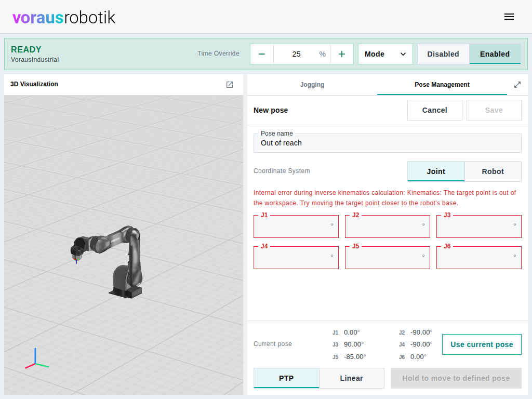Click the XYZ axis gizmo in 3D view
This screenshot has height=399, width=532.
tap(36, 359)
